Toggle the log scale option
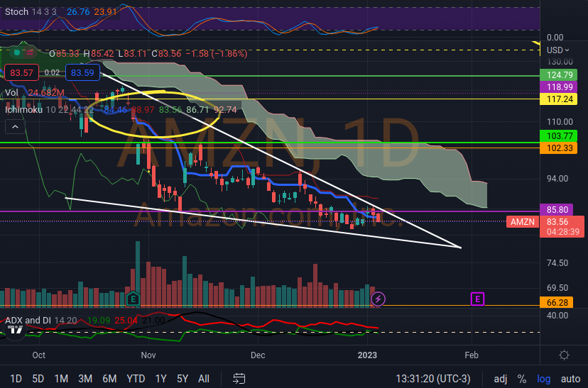This screenshot has width=588, height=388. tap(543, 379)
